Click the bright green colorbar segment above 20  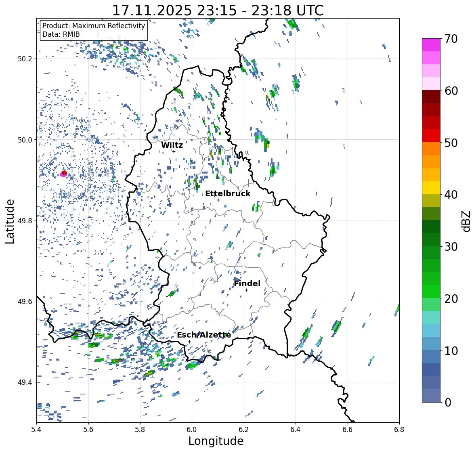pos(431,292)
